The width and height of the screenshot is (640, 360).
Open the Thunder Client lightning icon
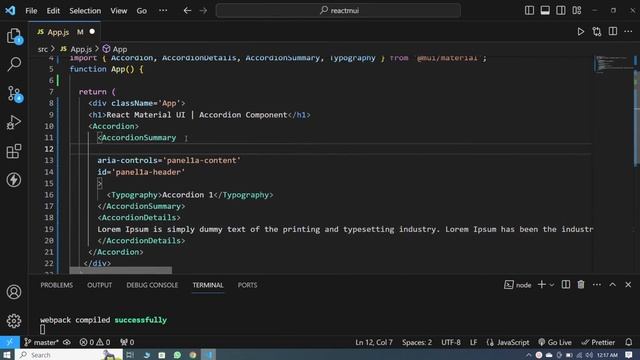click(x=14, y=180)
